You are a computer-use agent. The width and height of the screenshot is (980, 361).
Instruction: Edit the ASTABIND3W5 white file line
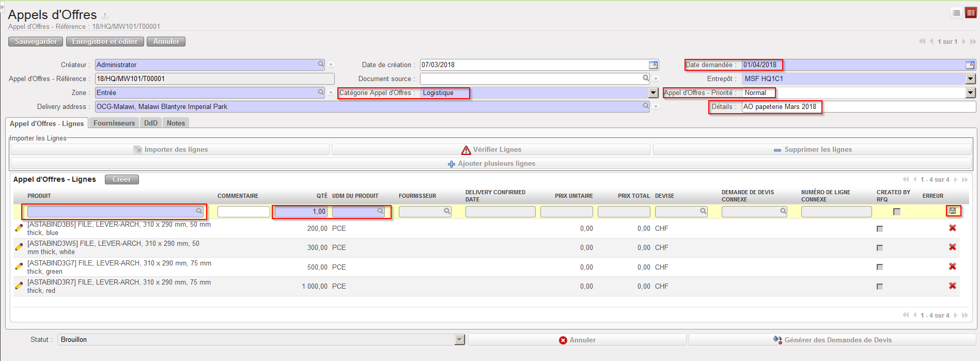pyautogui.click(x=19, y=247)
